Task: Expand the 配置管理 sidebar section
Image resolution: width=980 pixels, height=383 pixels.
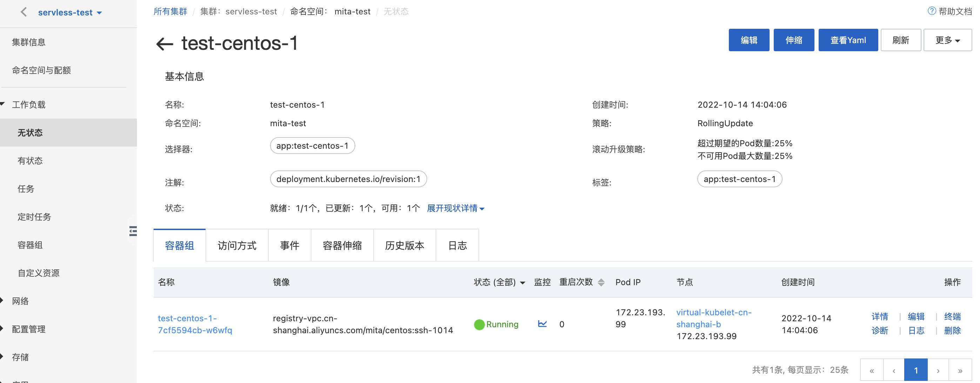Action: pos(2,329)
